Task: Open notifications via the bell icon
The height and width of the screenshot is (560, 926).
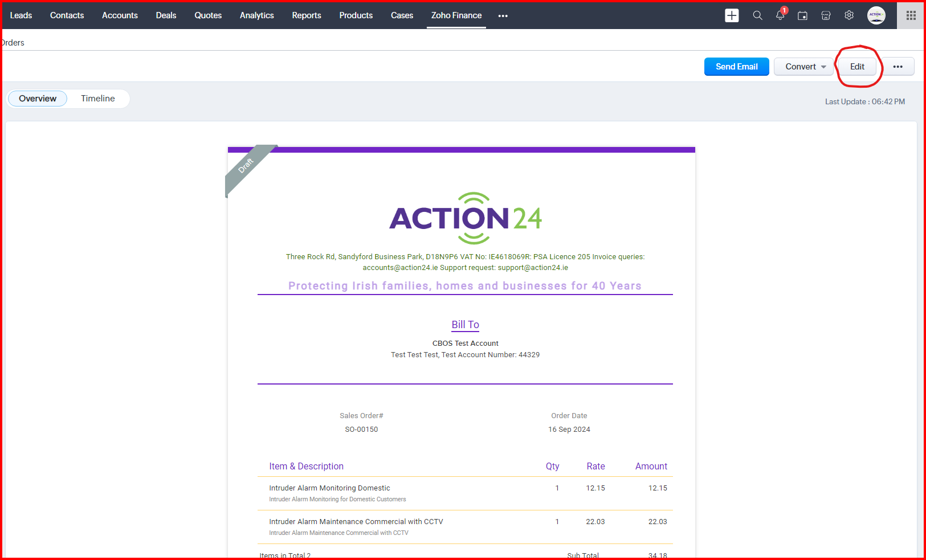Action: pos(780,15)
